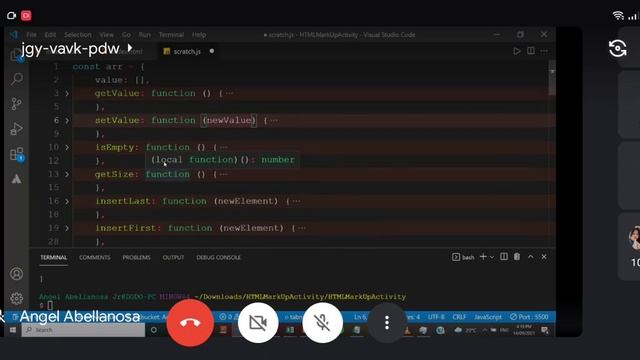Open the Run and Debug view icon
Image resolution: width=640 pixels, height=360 pixels.
(16, 129)
